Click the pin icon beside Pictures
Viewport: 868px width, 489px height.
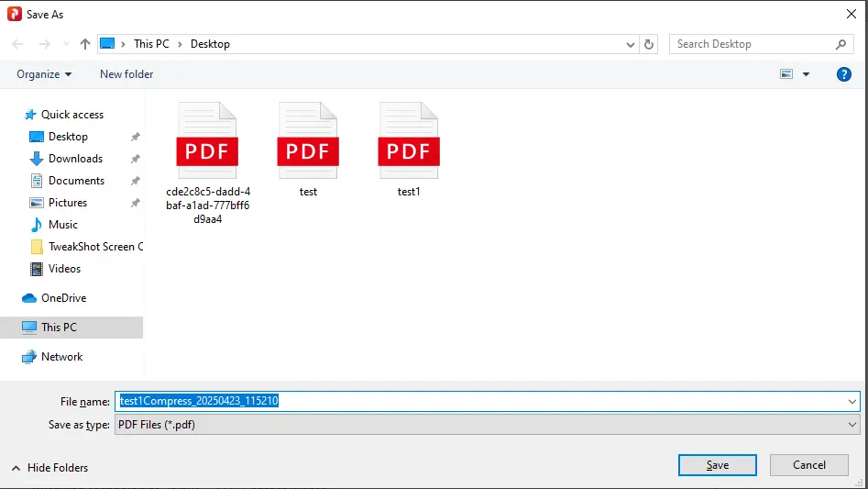click(x=135, y=203)
